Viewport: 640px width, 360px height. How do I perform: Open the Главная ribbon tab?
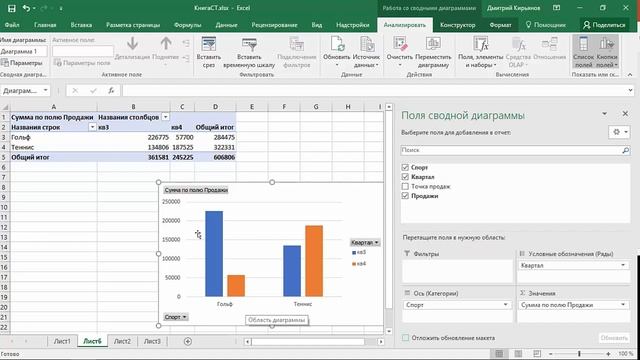point(45,25)
